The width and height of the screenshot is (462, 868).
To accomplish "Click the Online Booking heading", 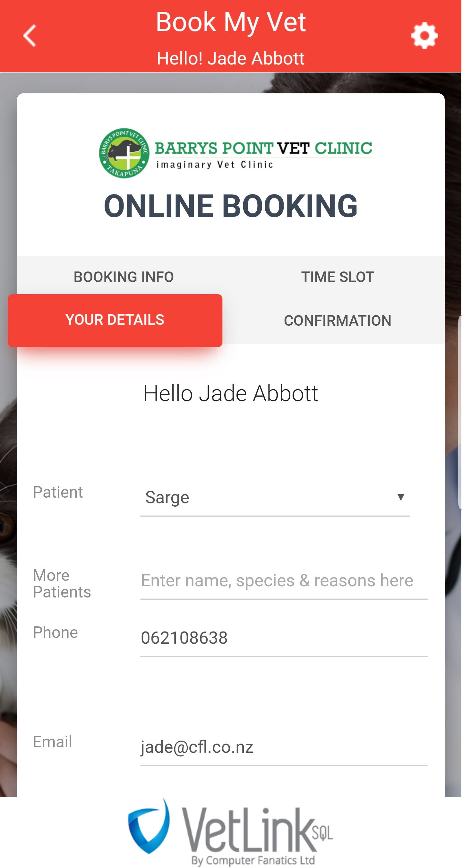I will coord(230,206).
